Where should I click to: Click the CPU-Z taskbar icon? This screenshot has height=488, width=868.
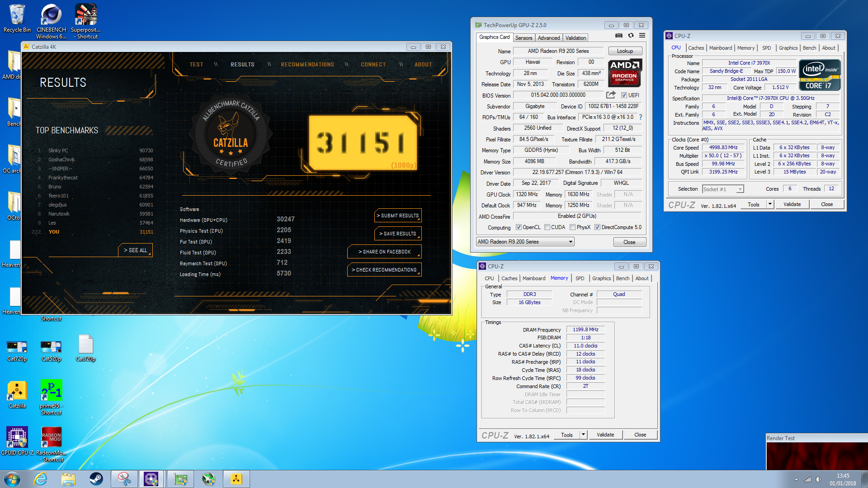tap(151, 479)
